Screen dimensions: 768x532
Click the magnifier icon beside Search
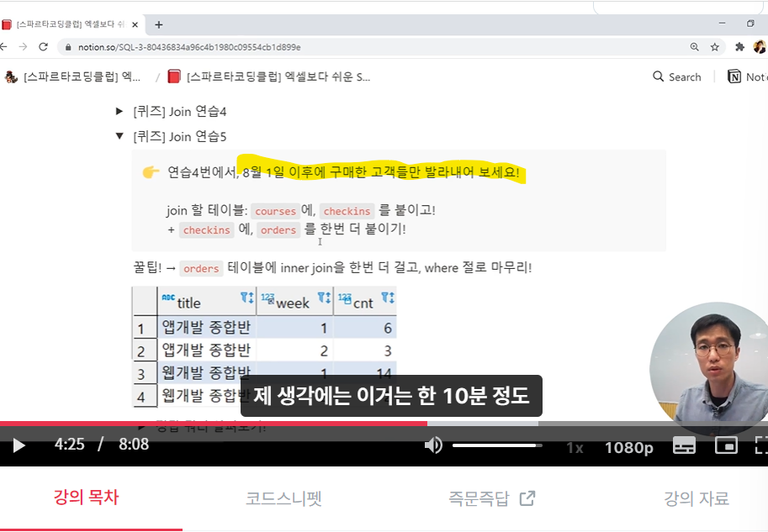(x=658, y=76)
